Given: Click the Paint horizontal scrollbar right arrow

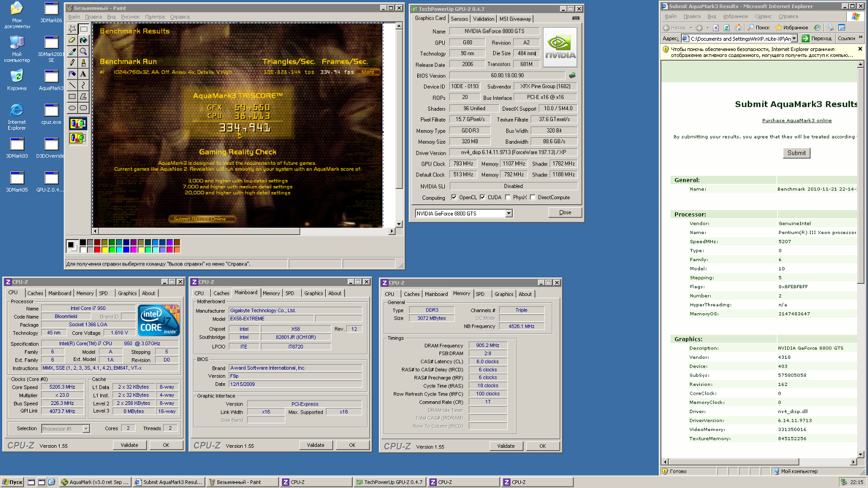Looking at the screenshot, I should pos(392,231).
